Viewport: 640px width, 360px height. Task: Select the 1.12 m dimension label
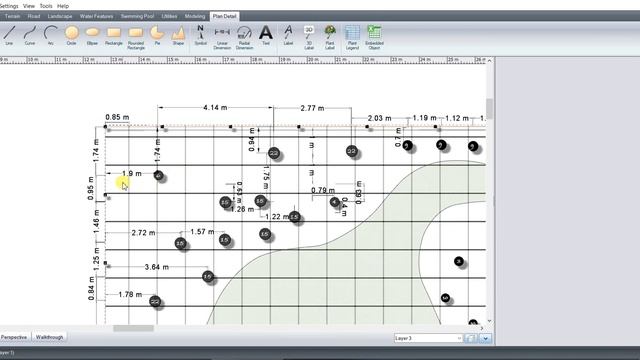tap(457, 118)
